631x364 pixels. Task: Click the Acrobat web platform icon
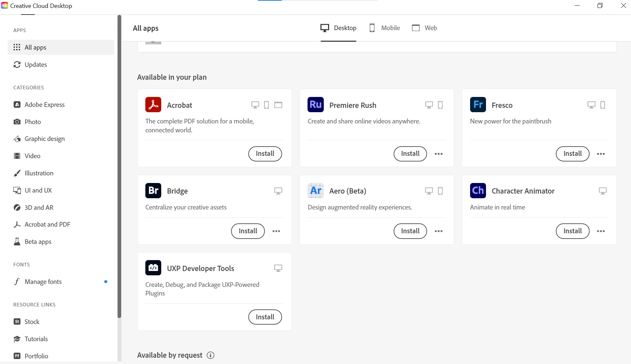tap(278, 105)
